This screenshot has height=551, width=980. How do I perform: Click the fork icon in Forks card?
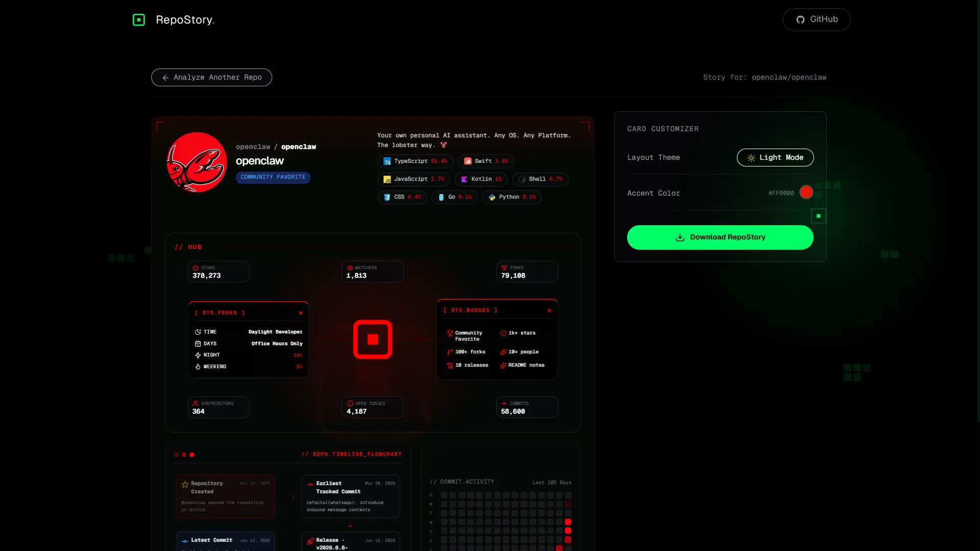coord(504,268)
